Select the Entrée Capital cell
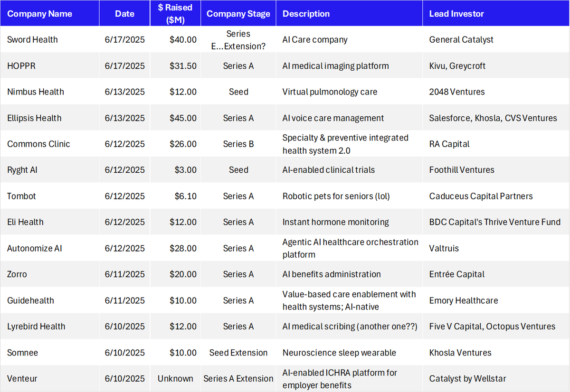The image size is (570, 392). point(496,274)
